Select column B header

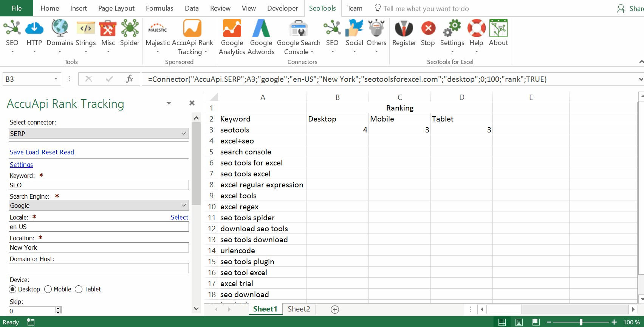[337, 97]
